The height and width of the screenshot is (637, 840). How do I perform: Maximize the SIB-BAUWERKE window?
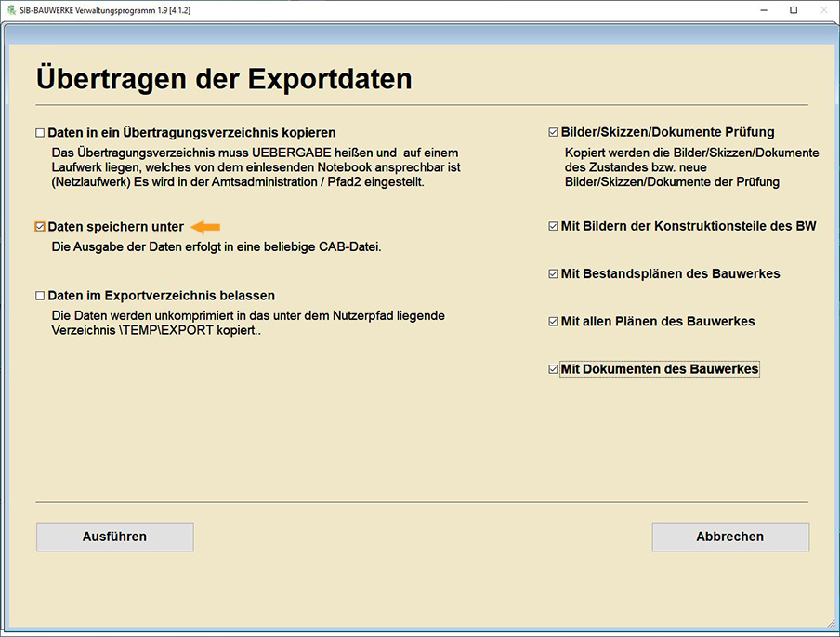(x=794, y=10)
